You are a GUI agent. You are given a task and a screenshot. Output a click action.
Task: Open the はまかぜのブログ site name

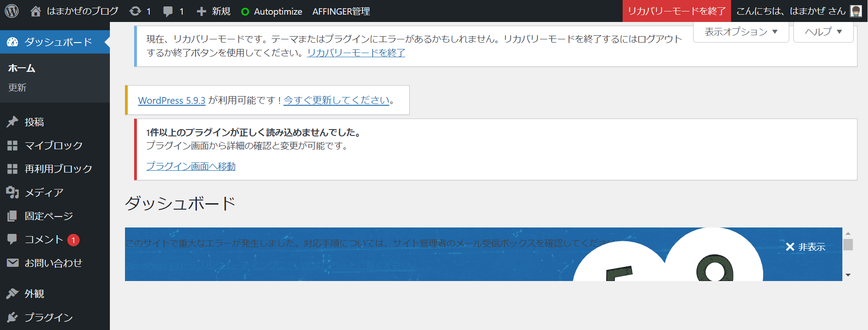(x=82, y=11)
